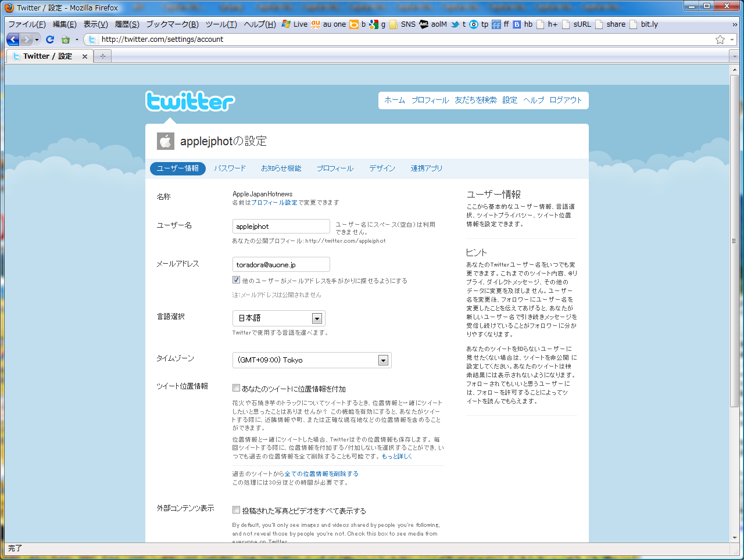Open the Twitter bird 't' bookmark
The height and width of the screenshot is (560, 744).
(x=459, y=24)
